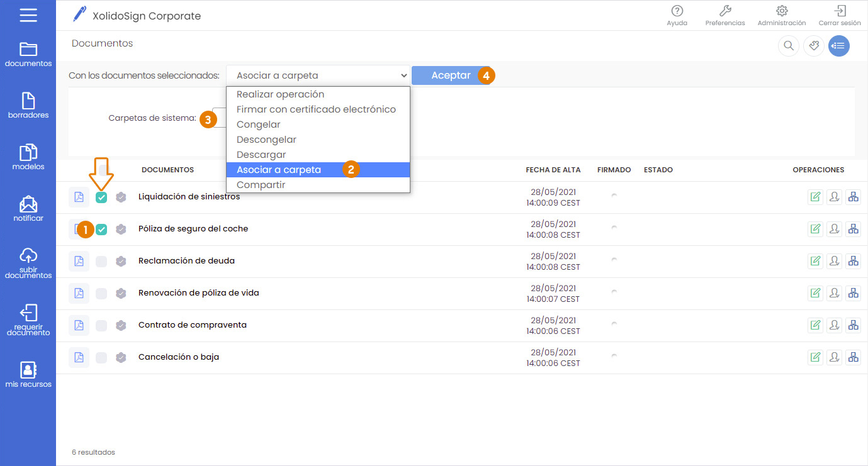Image resolution: width=868 pixels, height=466 pixels.
Task: Click PDF icon for Liquidación de siniestros
Action: (79, 197)
